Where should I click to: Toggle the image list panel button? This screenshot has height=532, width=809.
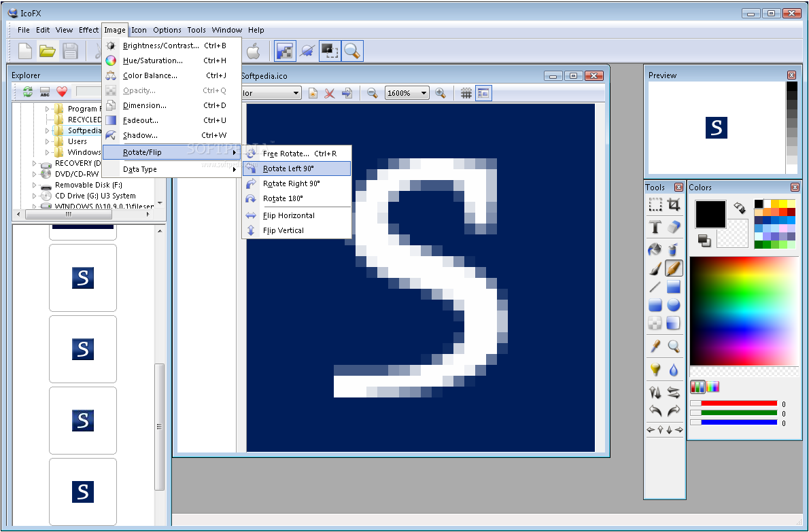coord(483,93)
